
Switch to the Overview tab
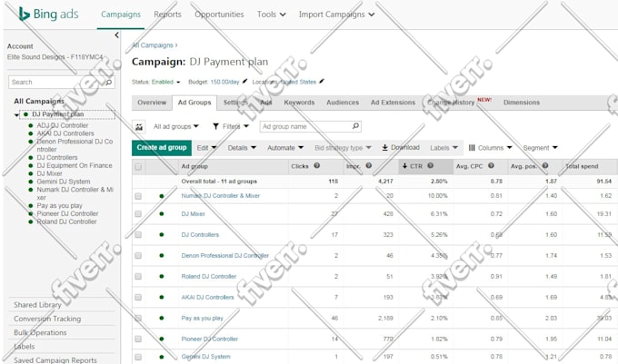coord(152,103)
